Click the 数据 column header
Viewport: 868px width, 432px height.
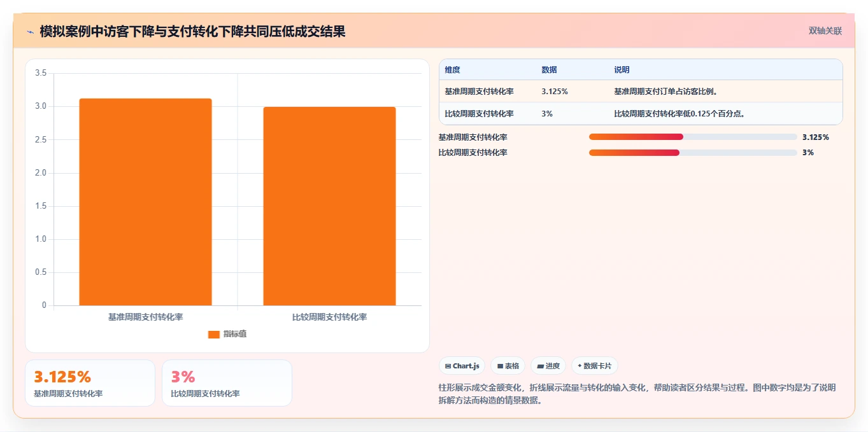click(549, 70)
